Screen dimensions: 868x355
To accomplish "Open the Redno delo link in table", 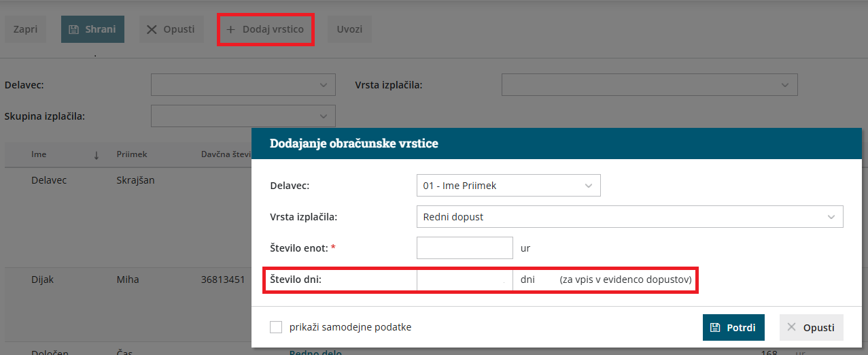I will (315, 352).
